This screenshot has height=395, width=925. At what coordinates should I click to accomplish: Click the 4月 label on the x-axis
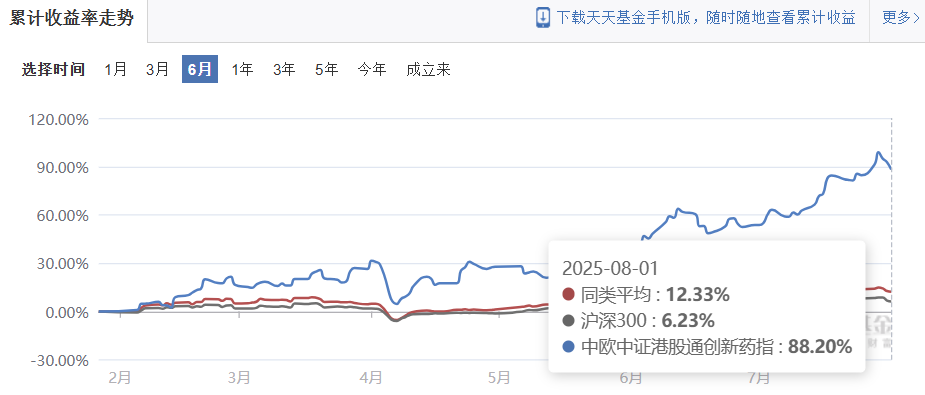click(x=372, y=377)
